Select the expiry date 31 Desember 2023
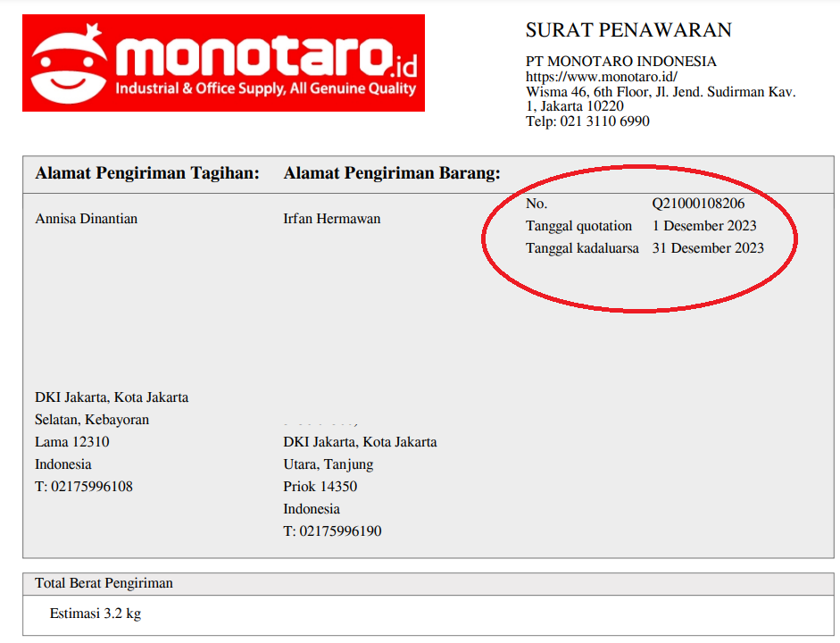 click(x=708, y=248)
